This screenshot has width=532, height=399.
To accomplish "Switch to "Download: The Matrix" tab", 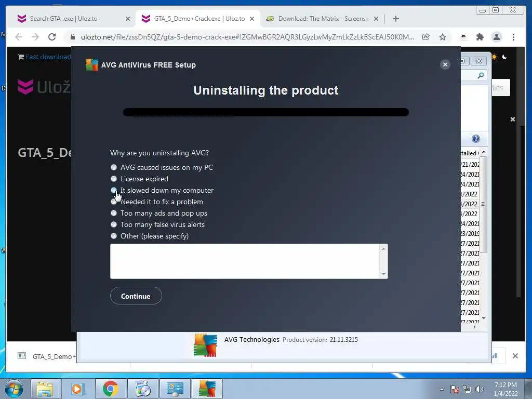I will [x=322, y=19].
